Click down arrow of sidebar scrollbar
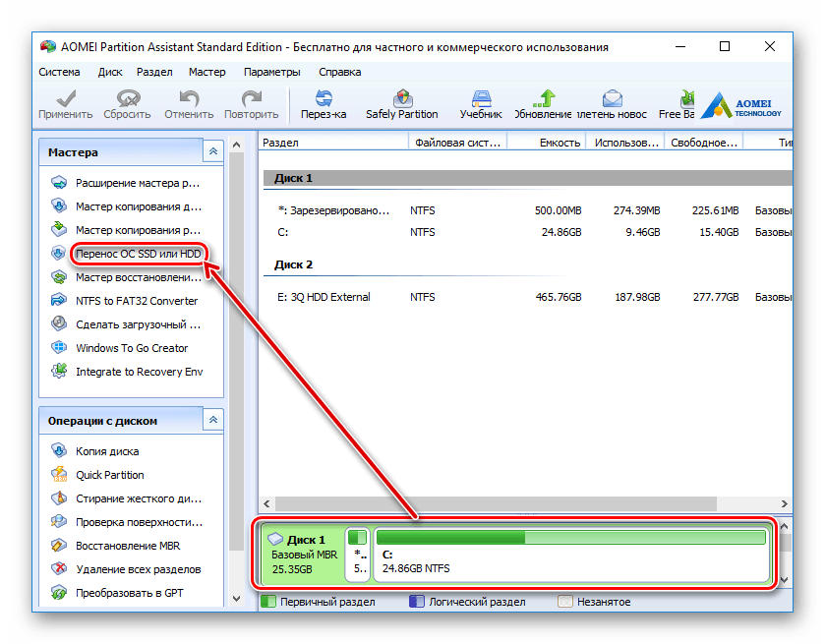Image resolution: width=825 pixels, height=644 pixels. tap(236, 598)
